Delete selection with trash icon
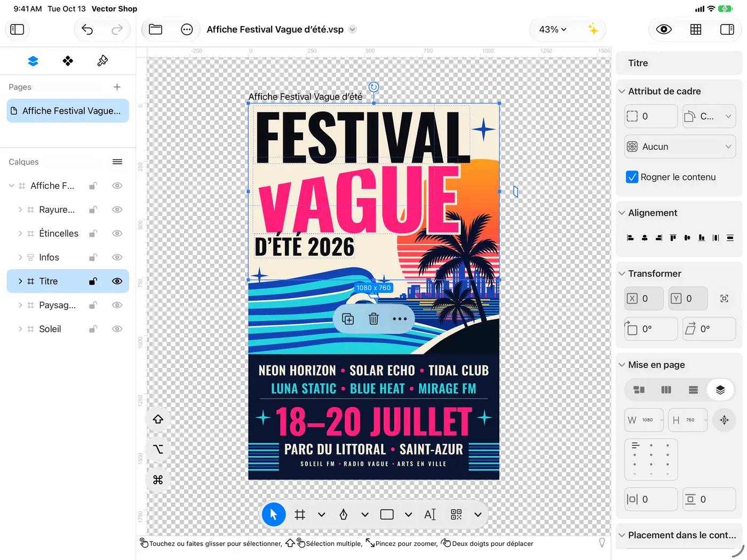 click(373, 319)
